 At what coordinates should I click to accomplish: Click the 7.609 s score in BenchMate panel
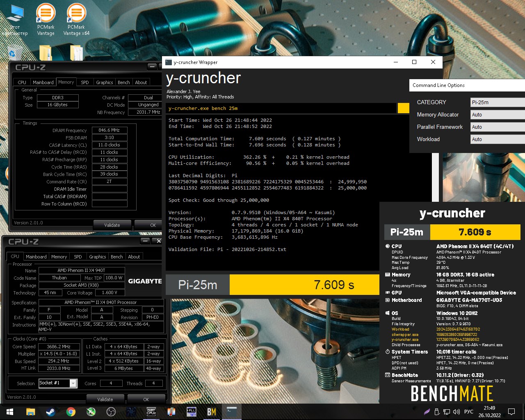475,232
